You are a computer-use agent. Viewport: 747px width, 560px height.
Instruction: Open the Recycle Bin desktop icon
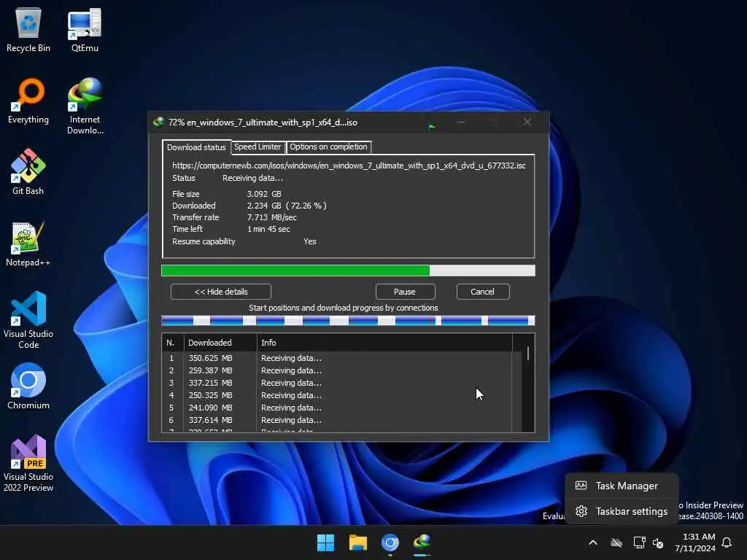[x=28, y=29]
